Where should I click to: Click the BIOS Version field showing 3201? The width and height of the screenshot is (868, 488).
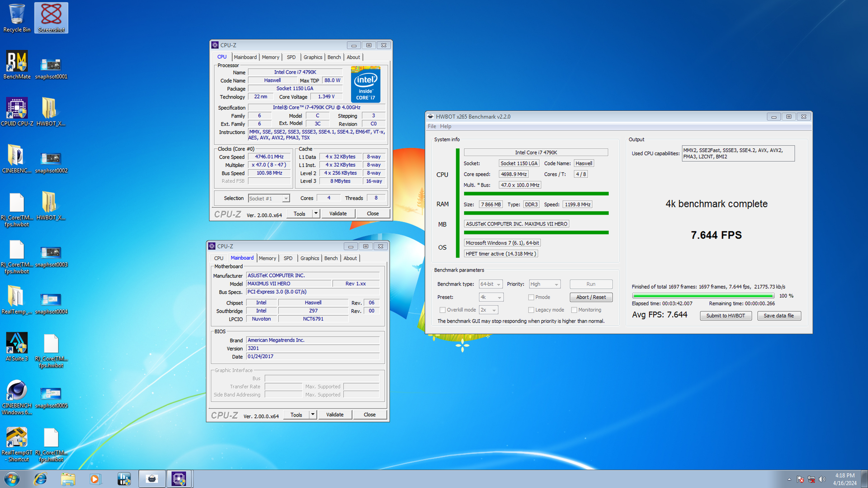313,348
